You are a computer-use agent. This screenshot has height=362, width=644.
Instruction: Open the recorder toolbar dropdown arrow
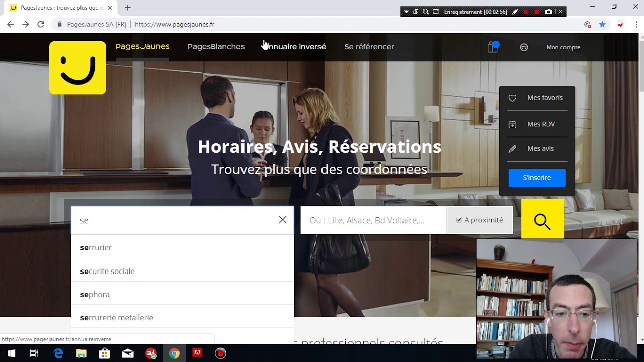pos(406,12)
